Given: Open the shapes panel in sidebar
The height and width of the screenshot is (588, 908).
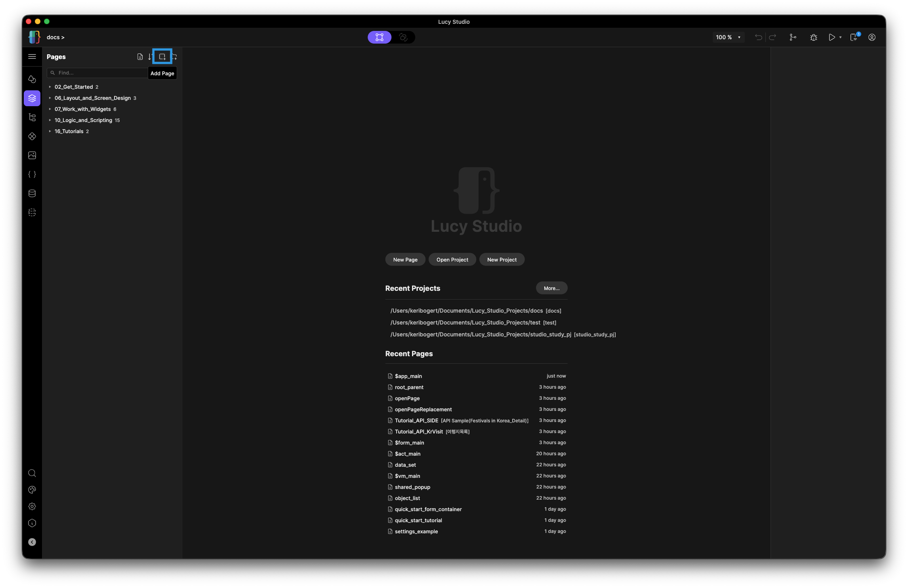Looking at the screenshot, I should coord(32,79).
